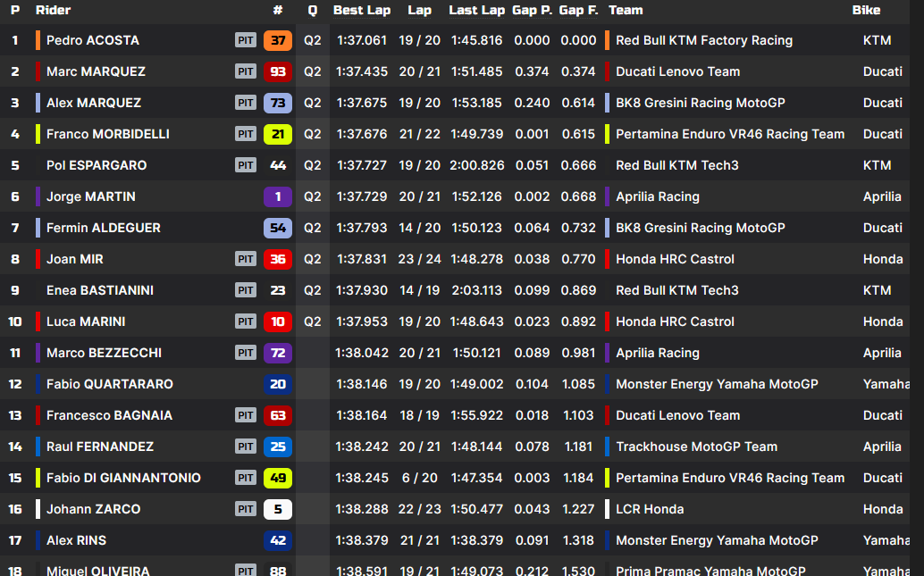Select rider name Pedro ACOSTA
Screen dimensions: 924x576
(93, 40)
